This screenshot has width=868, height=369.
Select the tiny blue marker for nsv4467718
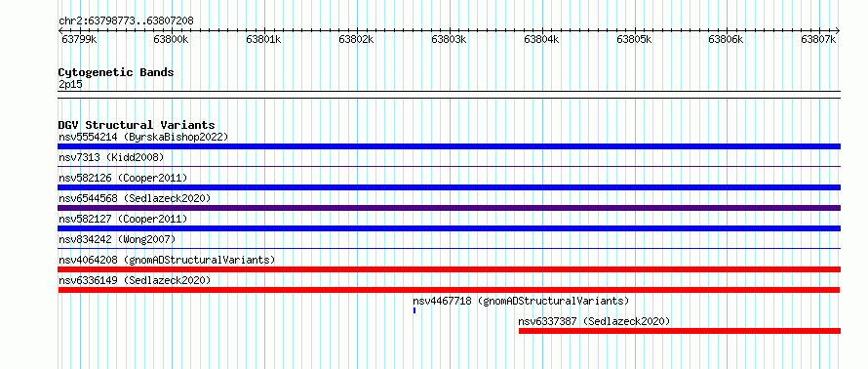pos(414,310)
